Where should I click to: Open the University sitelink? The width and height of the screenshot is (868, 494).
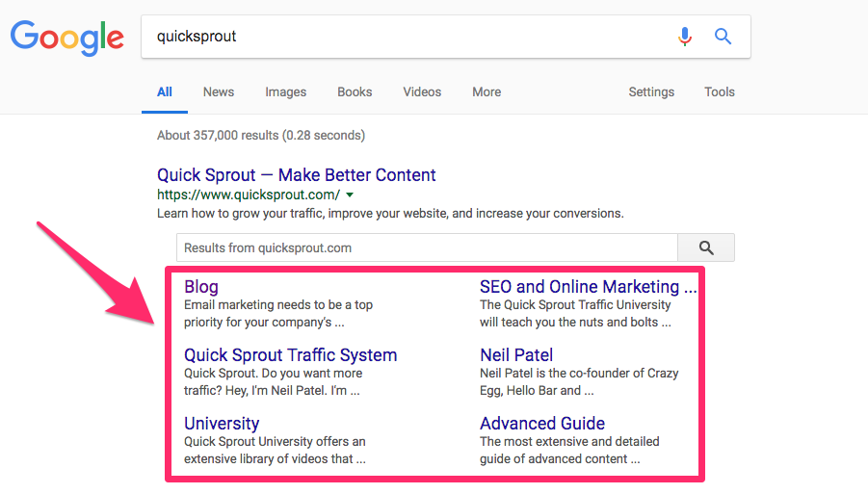(222, 423)
